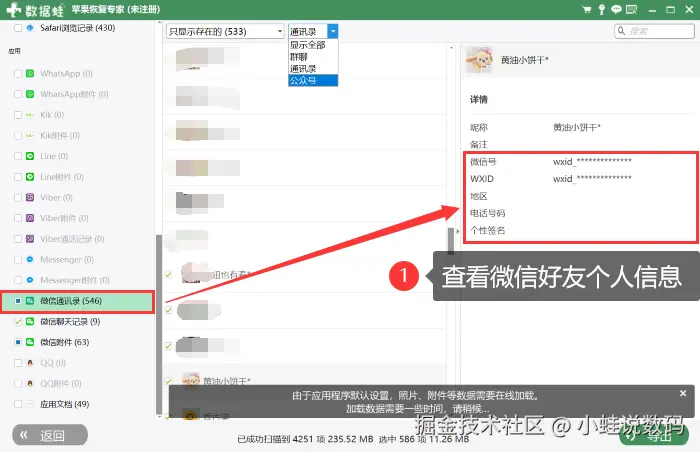This screenshot has width=700, height=452.
Task: Click the Viber通话记录 icon
Action: point(30,239)
